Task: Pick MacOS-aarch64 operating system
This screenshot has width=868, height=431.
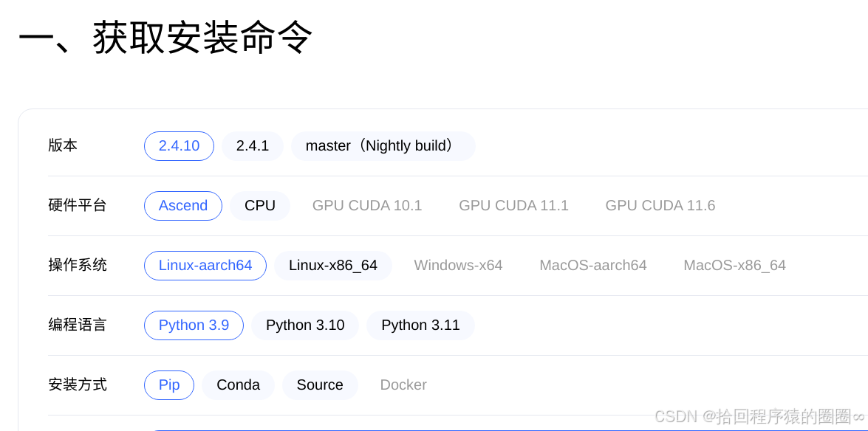Action: click(x=593, y=266)
